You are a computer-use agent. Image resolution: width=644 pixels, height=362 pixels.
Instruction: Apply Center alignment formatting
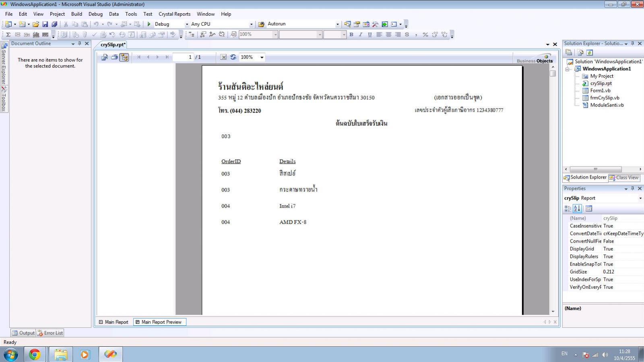pos(388,35)
